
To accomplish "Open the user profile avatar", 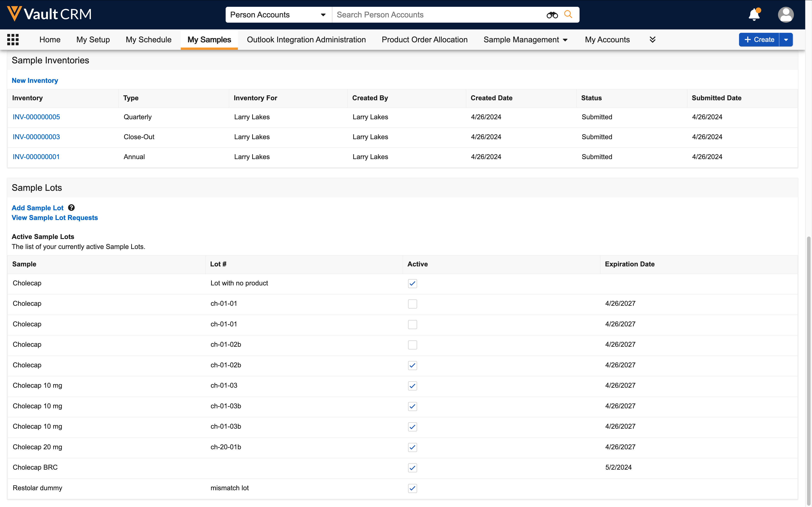I will [785, 15].
